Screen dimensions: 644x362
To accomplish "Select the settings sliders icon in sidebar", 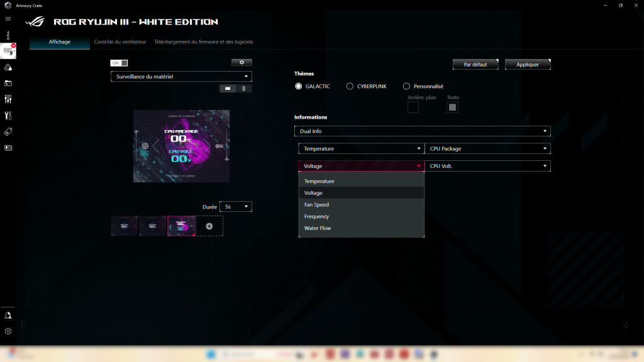I will point(8,98).
